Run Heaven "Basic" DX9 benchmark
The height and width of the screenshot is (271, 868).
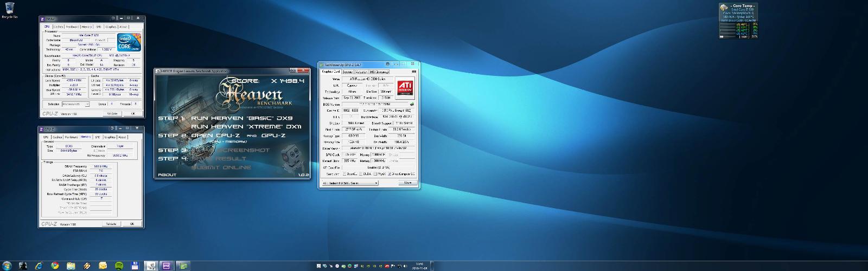242,118
